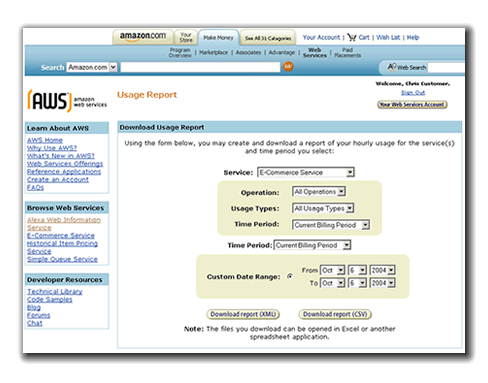Open the From month dropdown
488x383 pixels.
pos(332,270)
